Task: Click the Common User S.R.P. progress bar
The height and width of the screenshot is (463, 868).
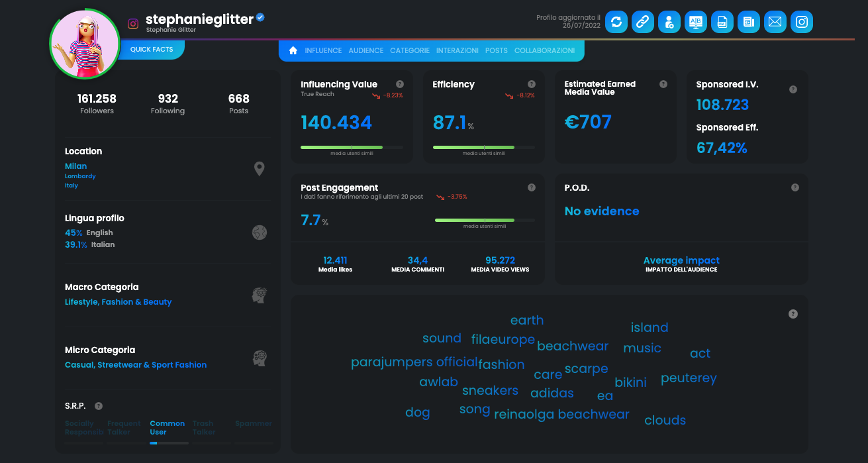Action: click(x=169, y=443)
